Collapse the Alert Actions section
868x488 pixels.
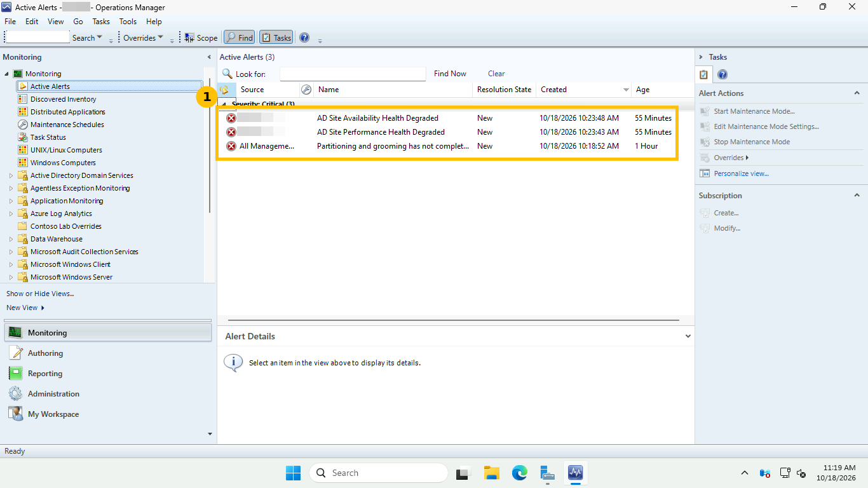point(857,93)
